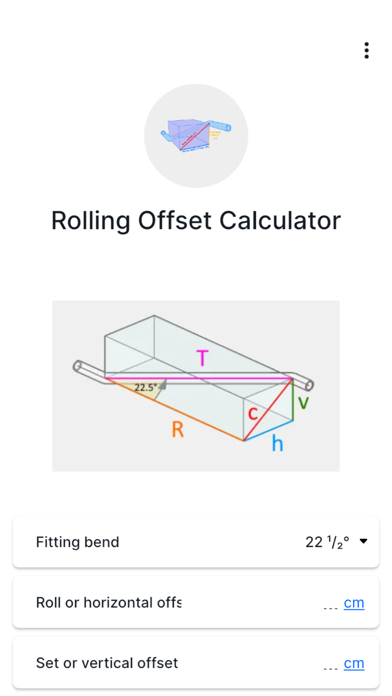Screen dimensions: 392x696
Task: Click the red c diagonal label
Action: 253,413
